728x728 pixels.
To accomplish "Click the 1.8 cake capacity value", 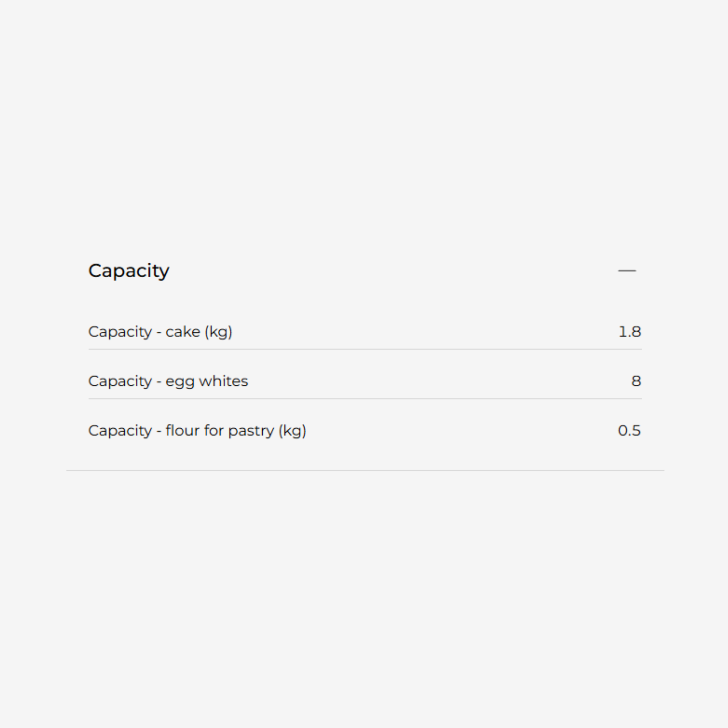I will click(x=630, y=332).
